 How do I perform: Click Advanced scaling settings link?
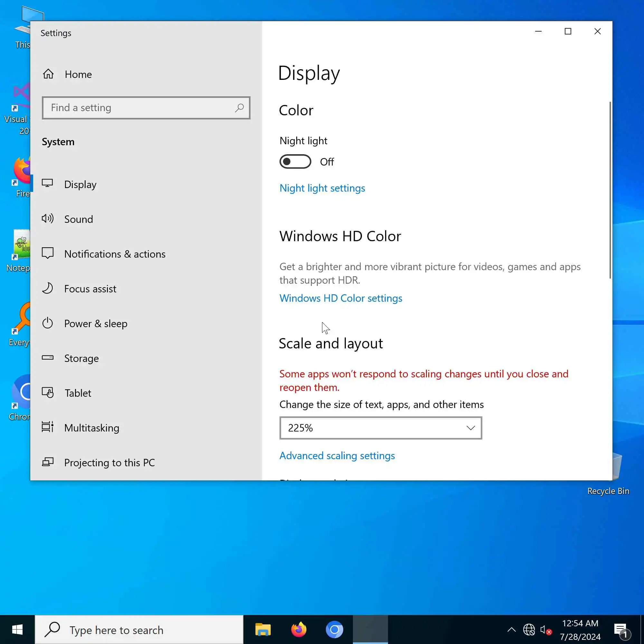(337, 456)
